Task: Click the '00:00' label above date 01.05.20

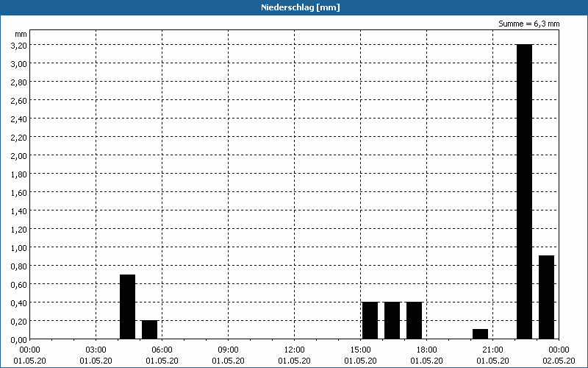Action: (29, 350)
